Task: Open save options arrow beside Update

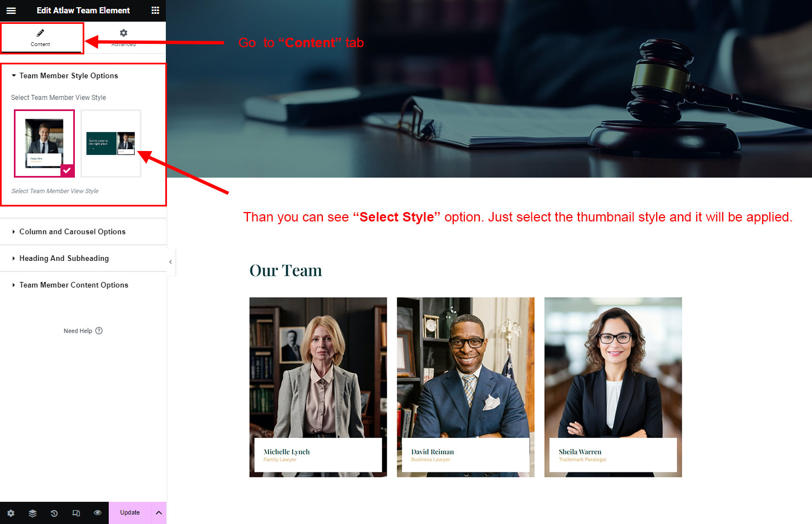Action: (159, 513)
